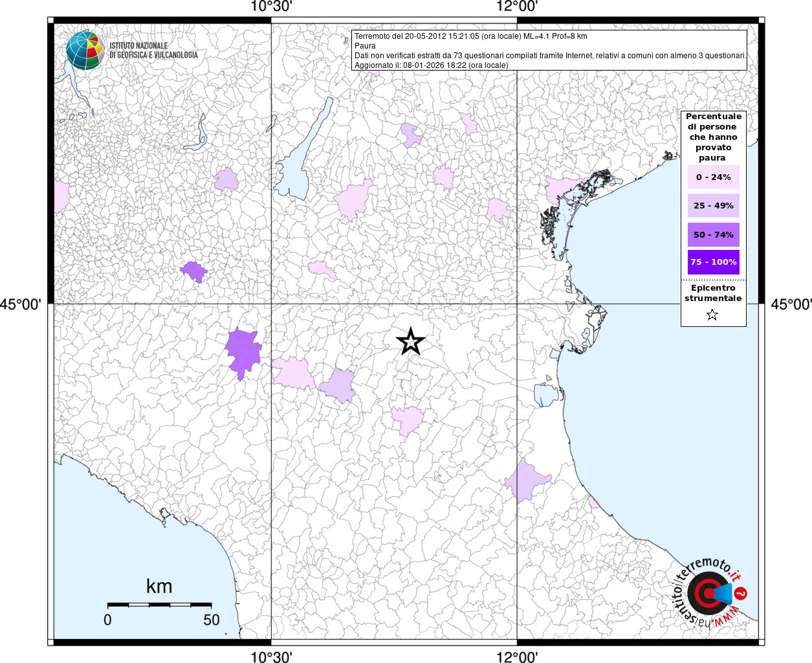The image size is (812, 663).
Task: Click the black-and-white scale bar
Action: tap(159, 605)
